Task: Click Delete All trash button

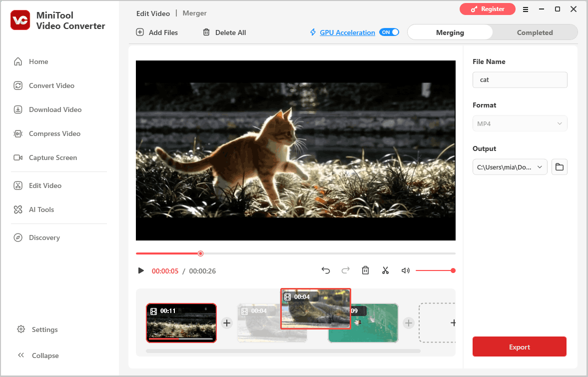Action: 224,32
